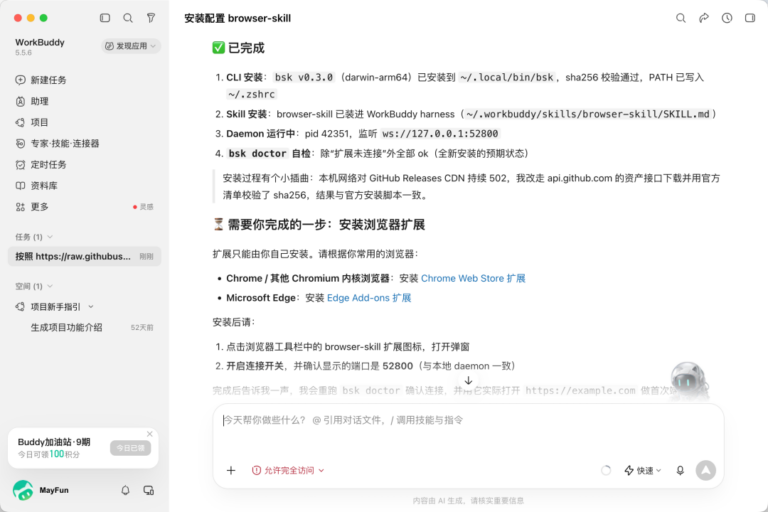Image resolution: width=768 pixels, height=512 pixels.
Task: Open sidebar search magnifier icon
Action: click(128, 18)
